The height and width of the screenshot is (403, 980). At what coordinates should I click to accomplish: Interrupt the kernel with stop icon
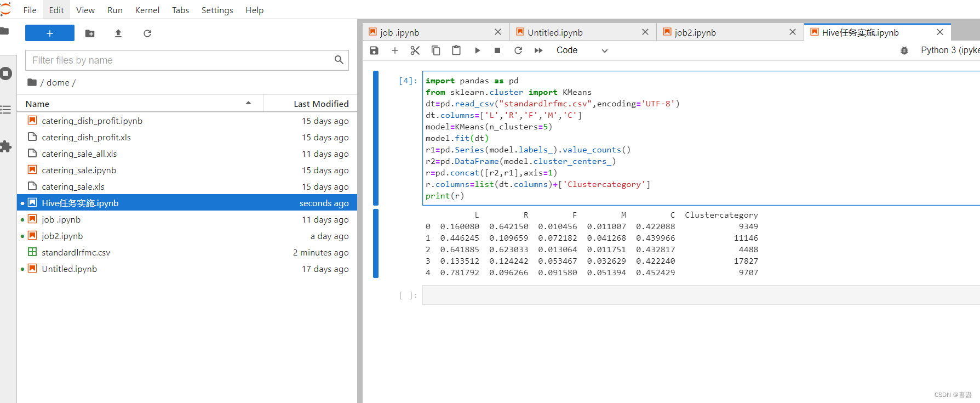[x=497, y=50]
